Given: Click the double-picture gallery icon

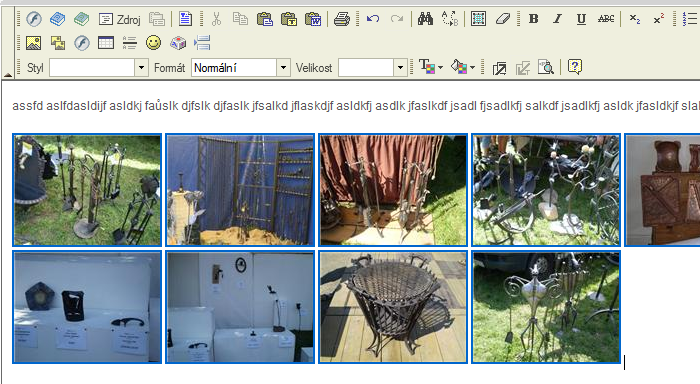Looking at the screenshot, I should [58, 43].
